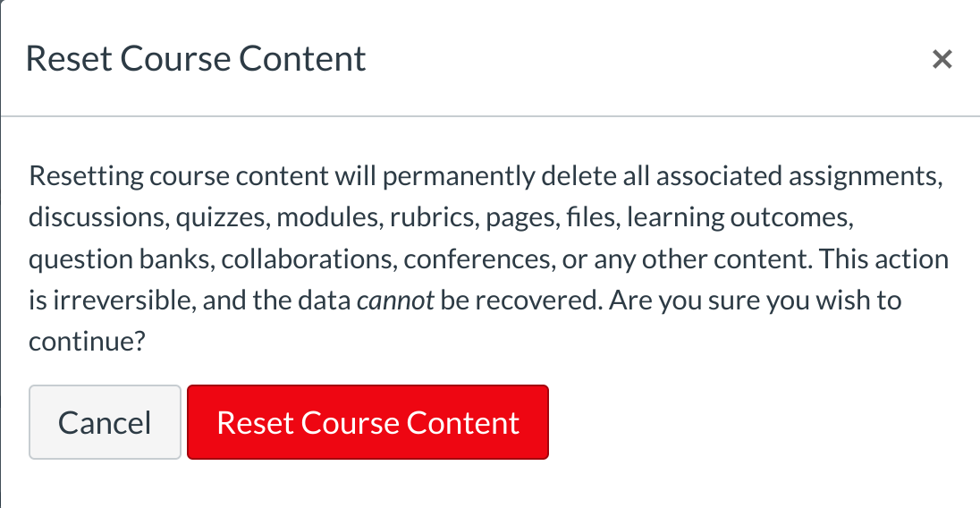
Task: Click the word "conferences" in the message
Action: tap(475, 258)
